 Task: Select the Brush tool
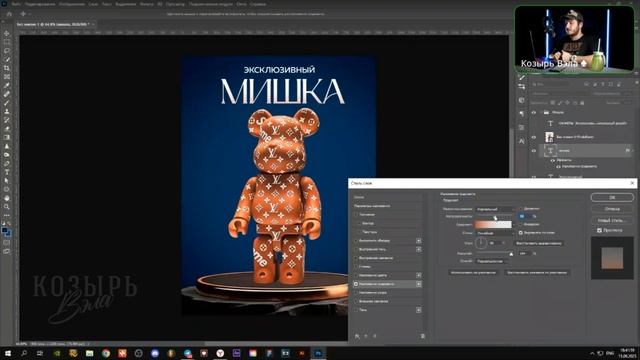click(x=7, y=103)
